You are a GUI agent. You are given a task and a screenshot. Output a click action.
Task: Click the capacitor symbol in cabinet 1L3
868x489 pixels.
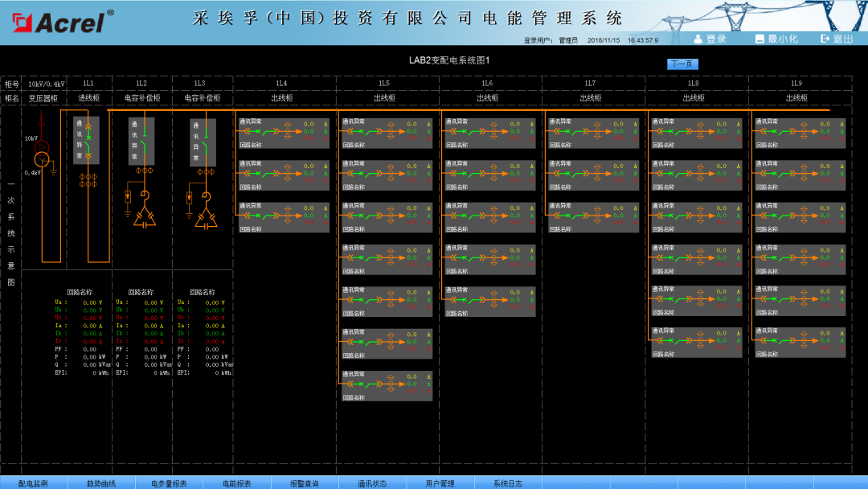tap(206, 219)
